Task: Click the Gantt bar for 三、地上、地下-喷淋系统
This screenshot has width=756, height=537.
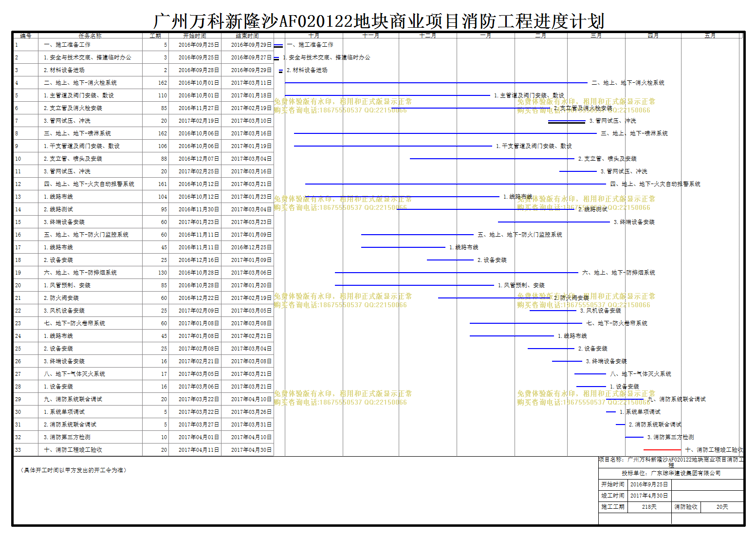Action: point(445,133)
